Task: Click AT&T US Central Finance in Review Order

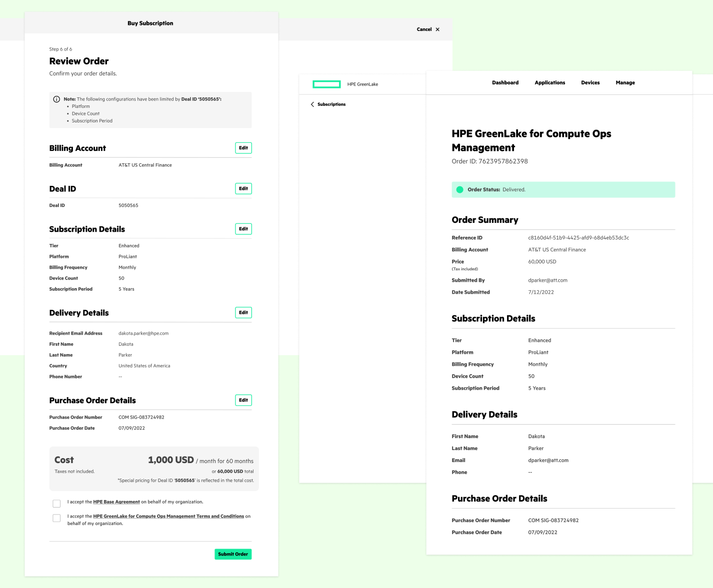Action: pyautogui.click(x=145, y=165)
